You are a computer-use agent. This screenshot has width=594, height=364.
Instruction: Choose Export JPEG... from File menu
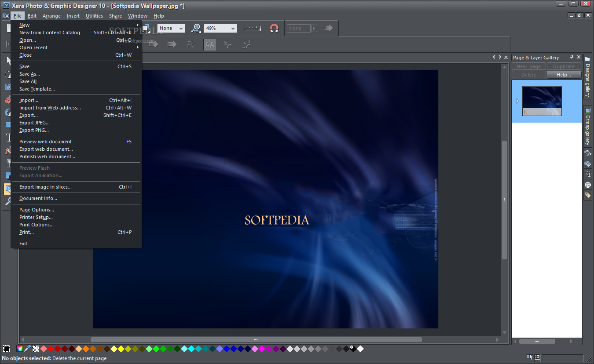click(x=34, y=123)
